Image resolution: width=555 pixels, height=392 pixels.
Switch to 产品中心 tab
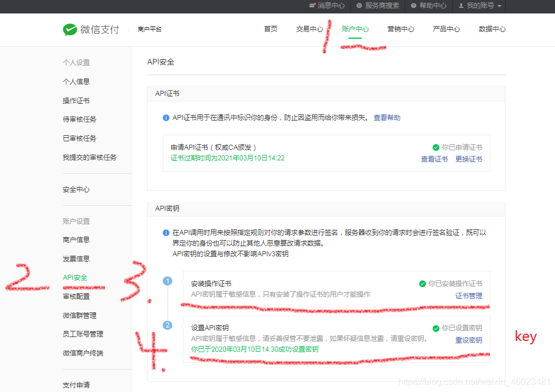tap(446, 29)
